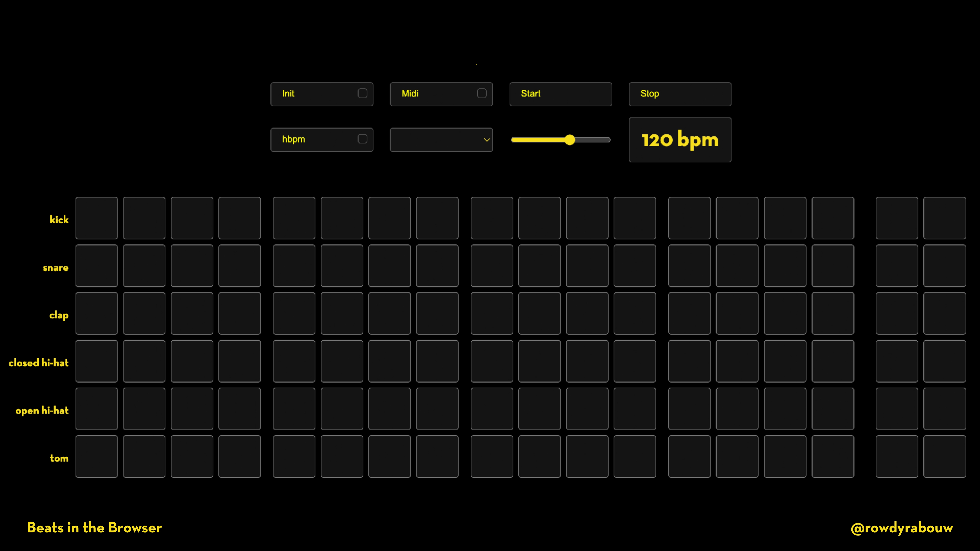
Task: Activate fifth step pad in snare row
Action: pos(294,266)
